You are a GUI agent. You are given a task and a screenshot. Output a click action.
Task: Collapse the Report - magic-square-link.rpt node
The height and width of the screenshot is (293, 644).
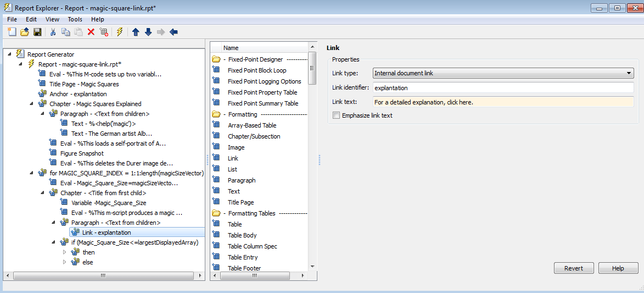coord(20,64)
